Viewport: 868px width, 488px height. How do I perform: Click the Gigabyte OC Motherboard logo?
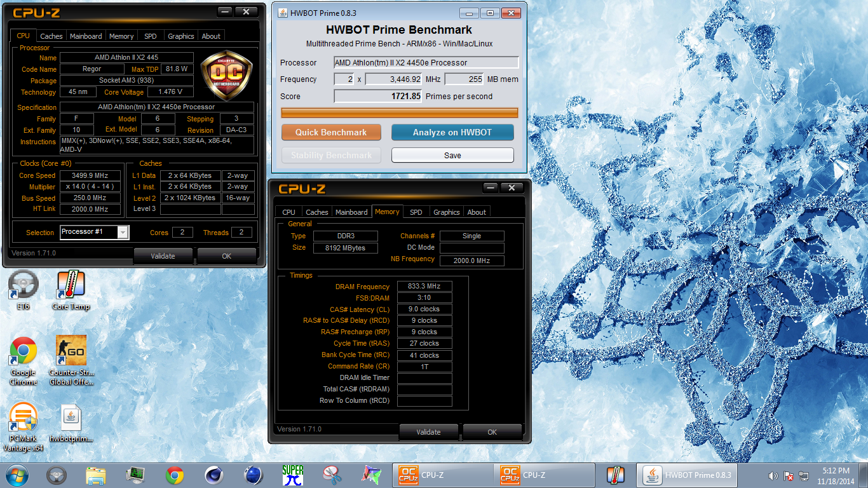pyautogui.click(x=227, y=77)
